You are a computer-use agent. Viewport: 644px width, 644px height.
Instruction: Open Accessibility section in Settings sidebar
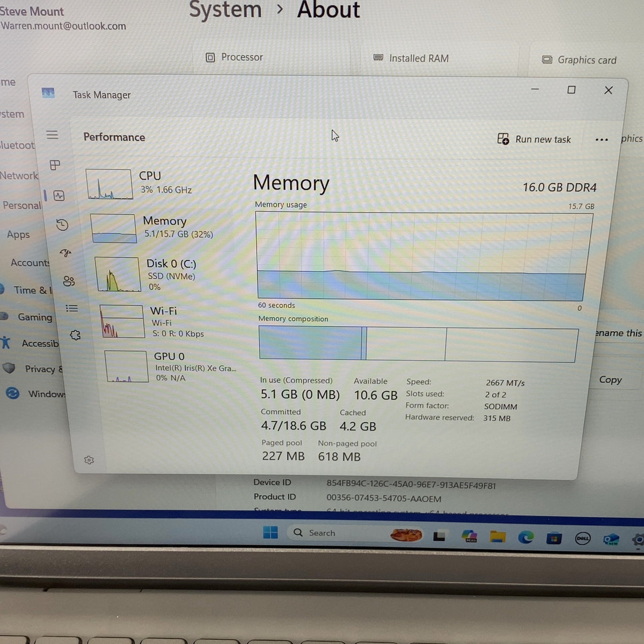(x=30, y=343)
